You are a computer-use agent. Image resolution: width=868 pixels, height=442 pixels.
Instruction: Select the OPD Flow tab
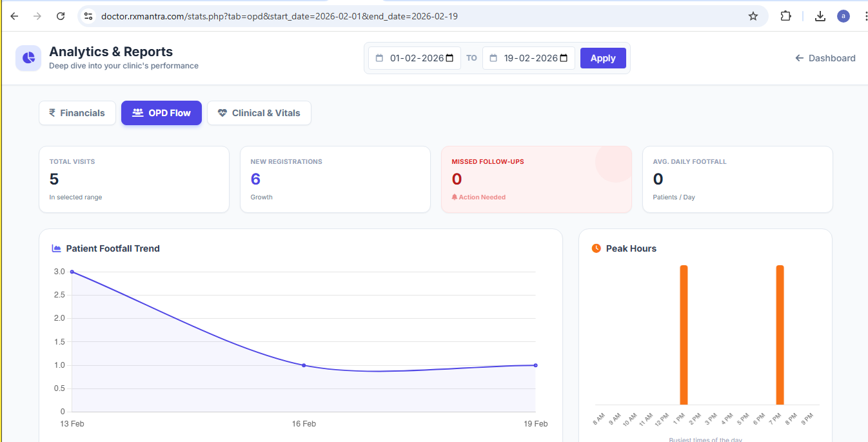pos(161,113)
